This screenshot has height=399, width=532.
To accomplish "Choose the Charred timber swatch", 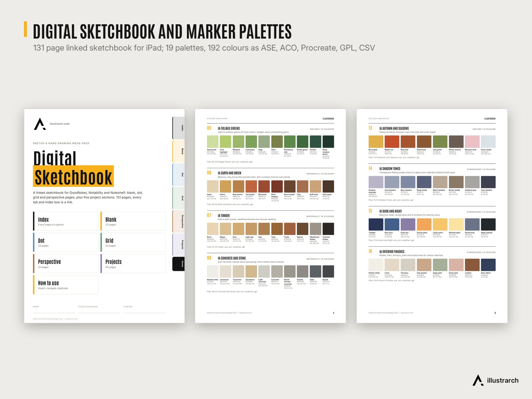I will (x=328, y=229).
